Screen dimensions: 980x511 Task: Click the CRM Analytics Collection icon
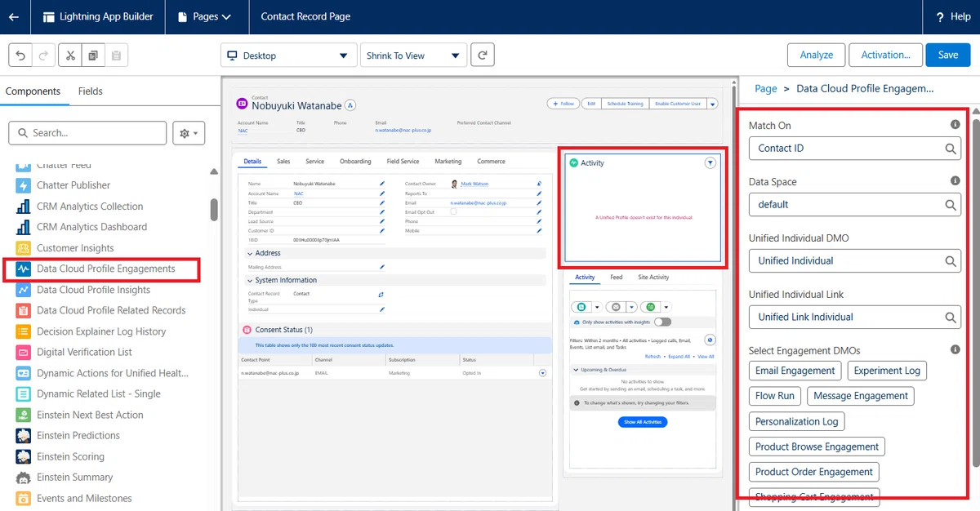pos(23,207)
